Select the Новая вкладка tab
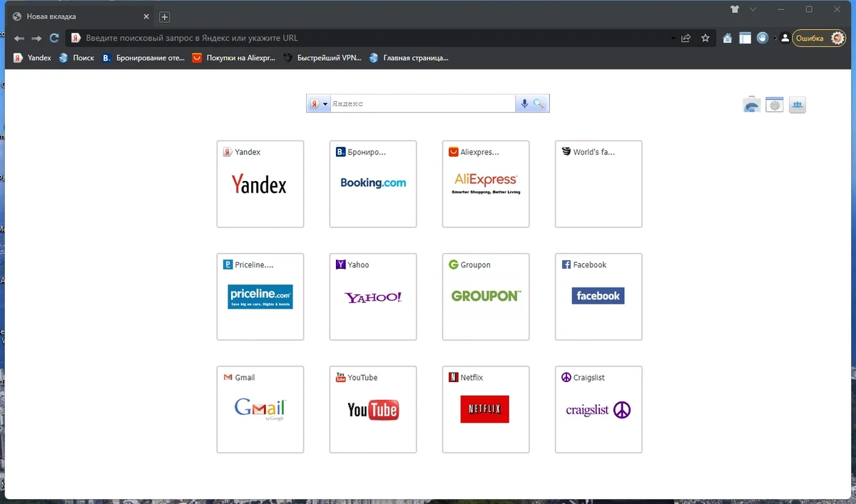The image size is (856, 504). [x=80, y=16]
